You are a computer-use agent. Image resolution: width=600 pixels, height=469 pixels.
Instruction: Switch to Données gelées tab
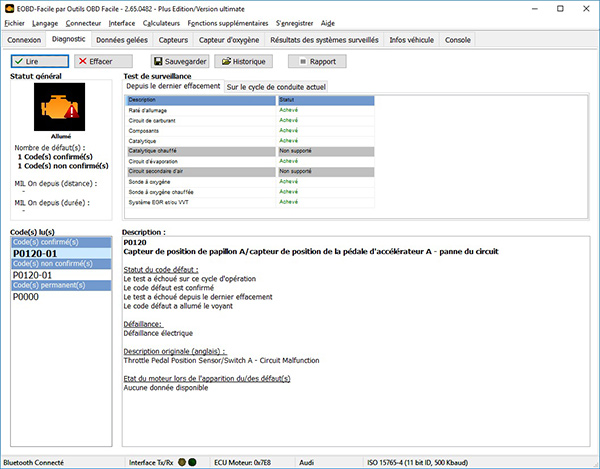coord(122,40)
